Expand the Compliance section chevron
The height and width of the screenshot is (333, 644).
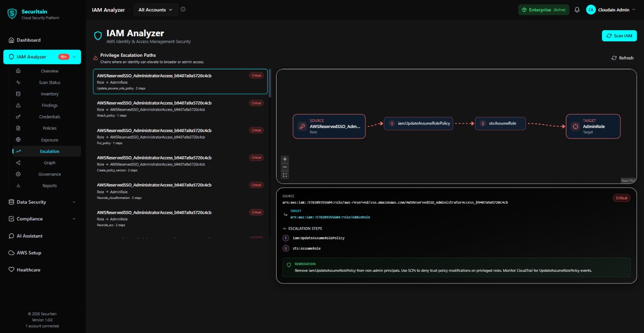click(74, 219)
